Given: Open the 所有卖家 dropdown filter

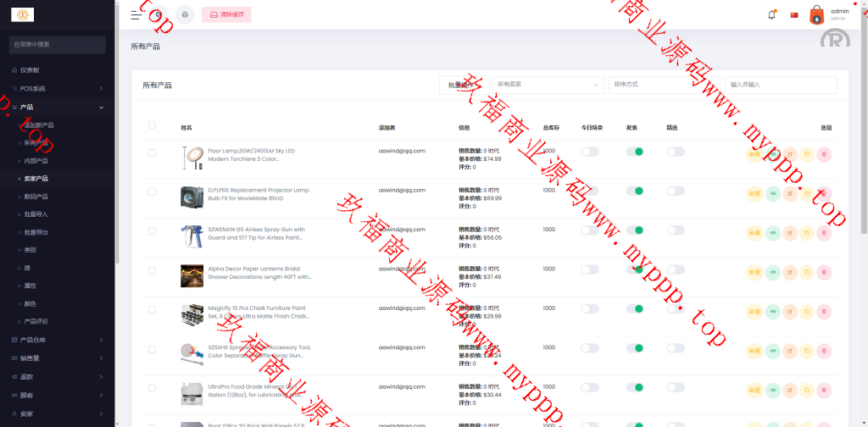Looking at the screenshot, I should point(548,85).
